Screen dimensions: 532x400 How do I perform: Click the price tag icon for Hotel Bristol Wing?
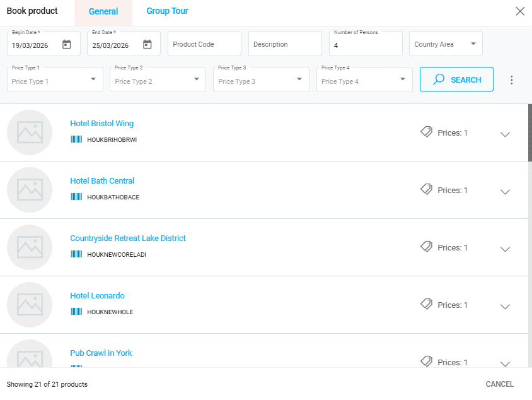tap(427, 132)
